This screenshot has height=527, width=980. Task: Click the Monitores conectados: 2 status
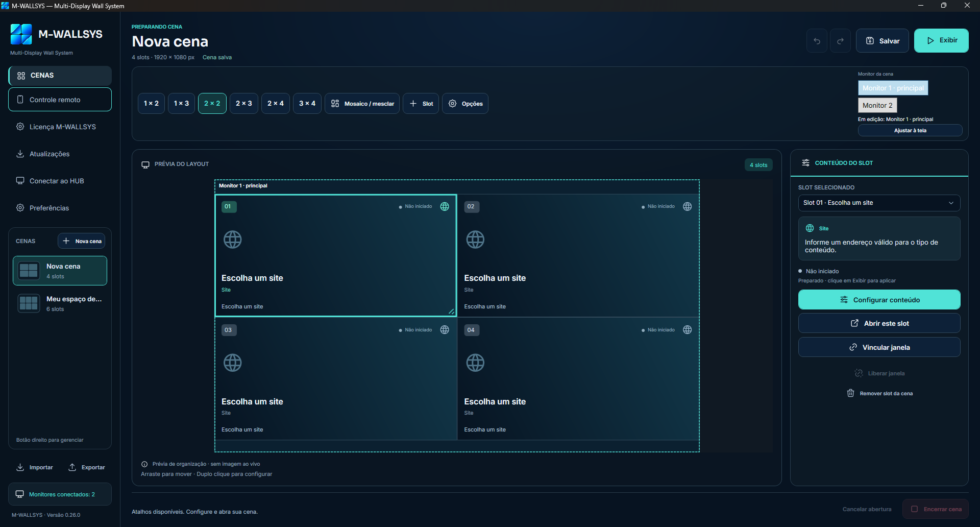pyautogui.click(x=60, y=494)
